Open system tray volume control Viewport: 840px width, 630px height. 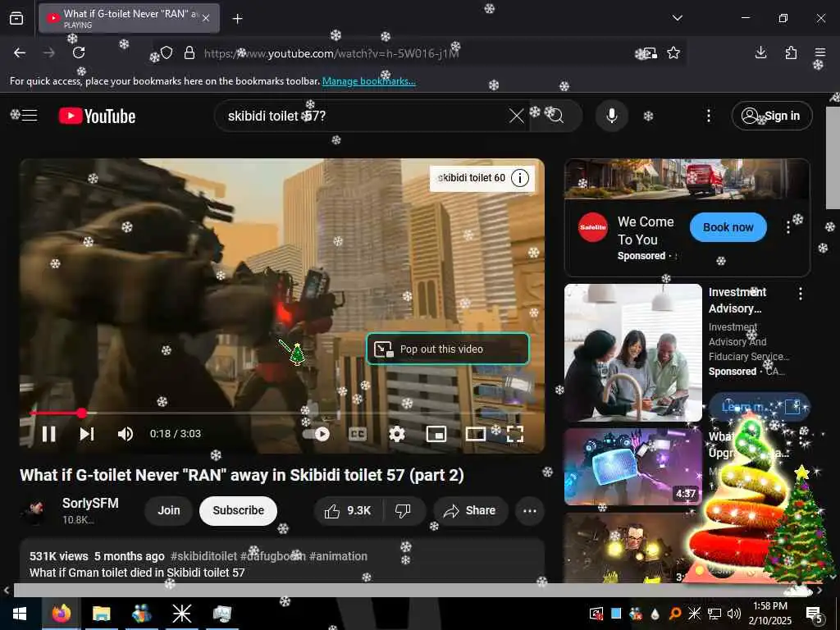click(x=734, y=614)
